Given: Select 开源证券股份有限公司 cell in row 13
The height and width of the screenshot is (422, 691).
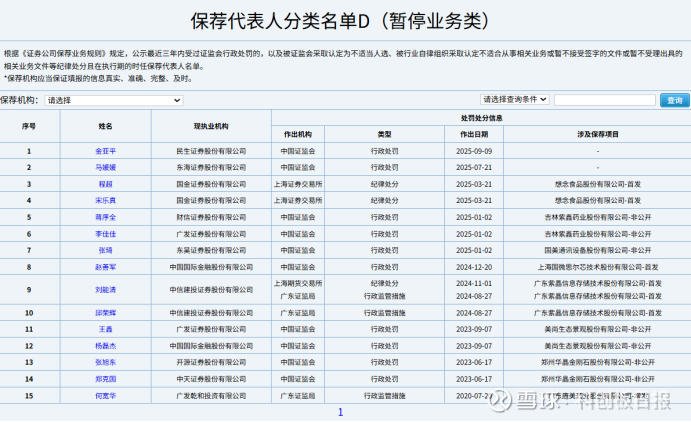Looking at the screenshot, I should [211, 362].
